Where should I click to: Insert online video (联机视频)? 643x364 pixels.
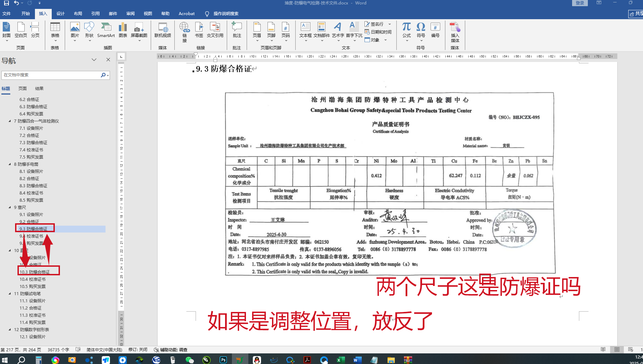point(163,30)
